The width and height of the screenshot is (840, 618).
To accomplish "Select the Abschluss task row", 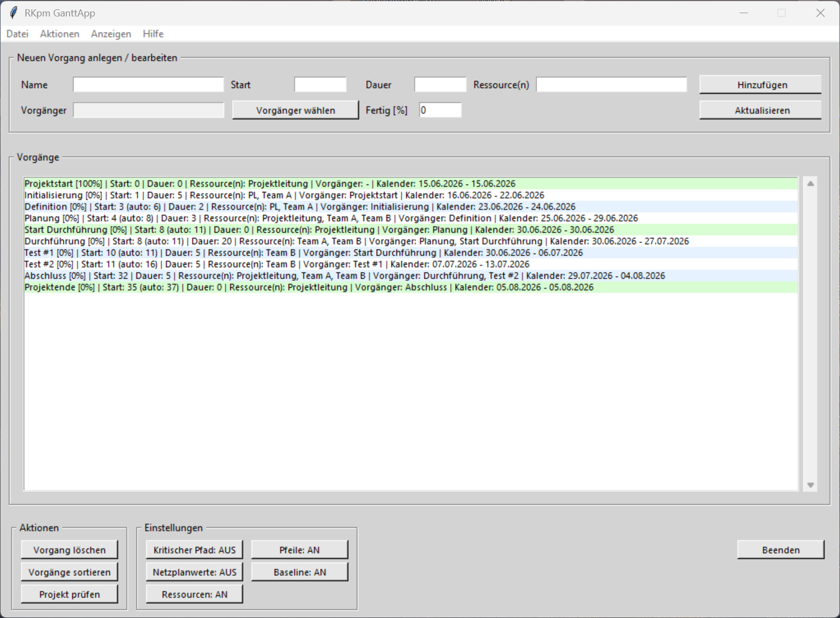I will [x=411, y=276].
